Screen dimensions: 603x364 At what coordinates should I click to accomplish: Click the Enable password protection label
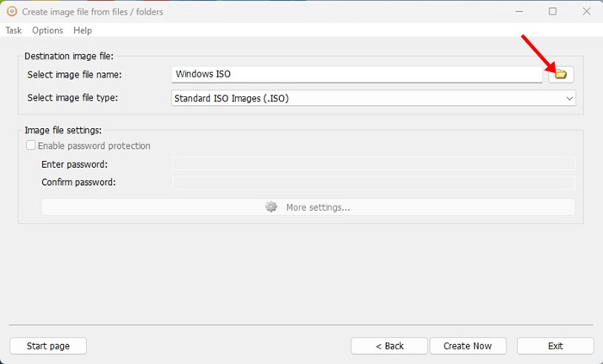[94, 146]
